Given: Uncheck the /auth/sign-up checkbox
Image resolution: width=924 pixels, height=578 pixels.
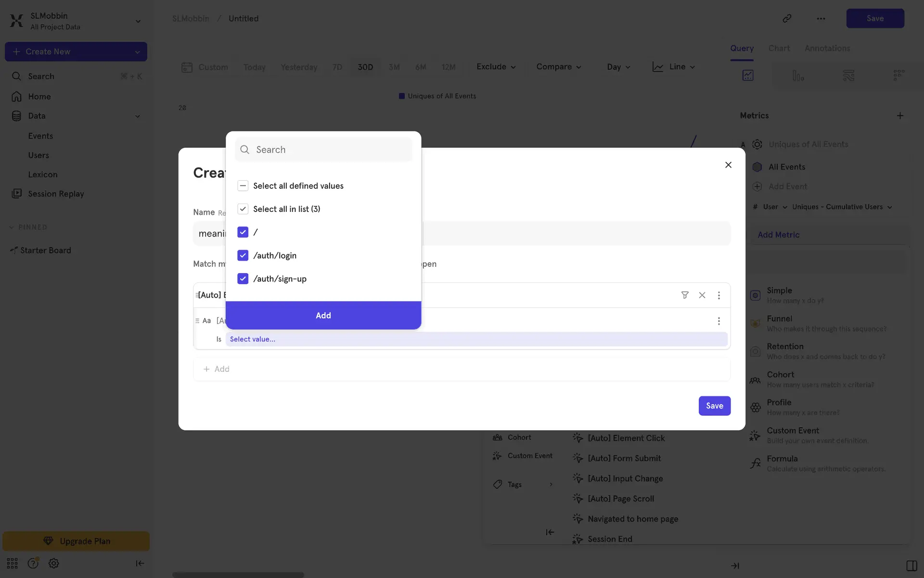Looking at the screenshot, I should 243,278.
